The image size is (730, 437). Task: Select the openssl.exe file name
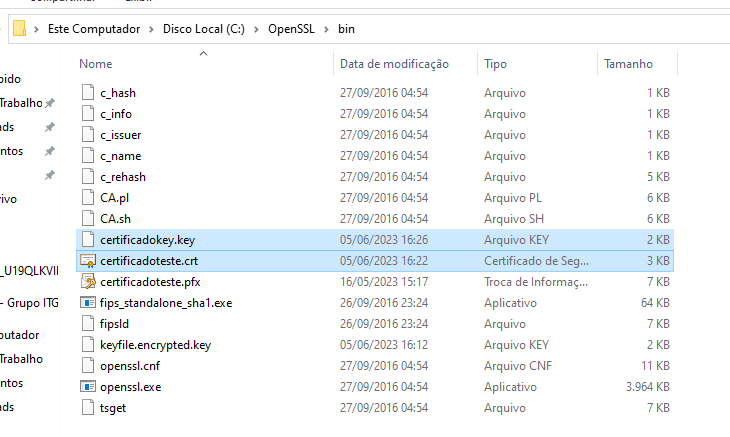point(130,387)
